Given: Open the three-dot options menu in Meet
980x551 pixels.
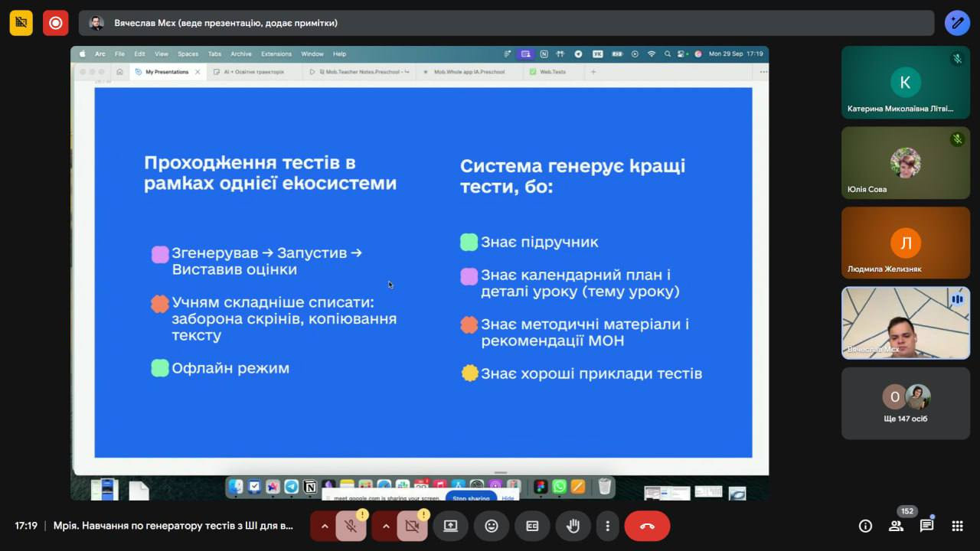Looking at the screenshot, I should pyautogui.click(x=607, y=526).
